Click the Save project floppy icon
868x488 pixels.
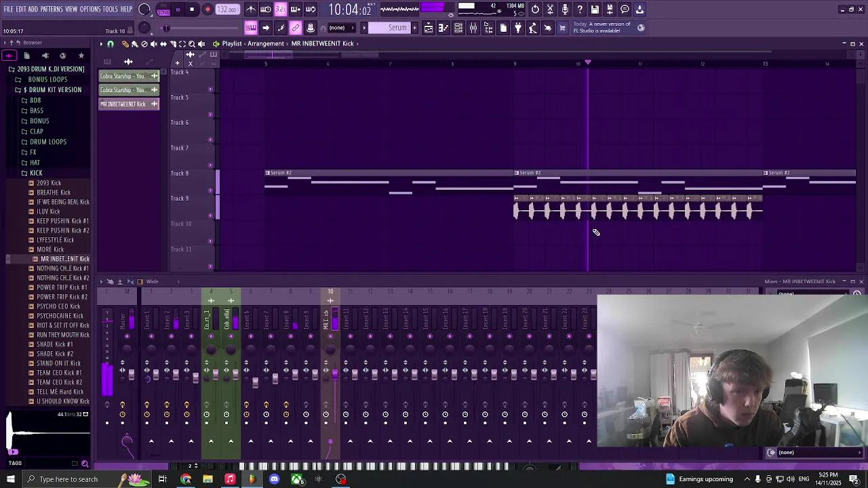595,9
